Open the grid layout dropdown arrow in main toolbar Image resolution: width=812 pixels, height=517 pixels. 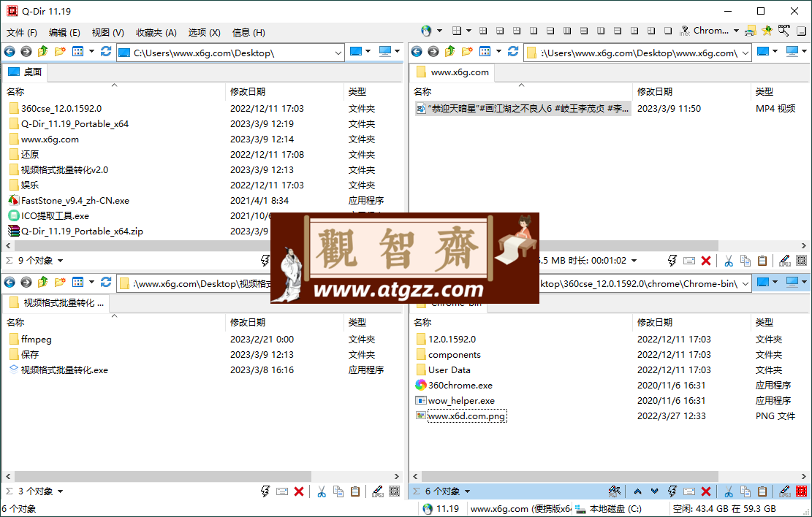(x=468, y=31)
